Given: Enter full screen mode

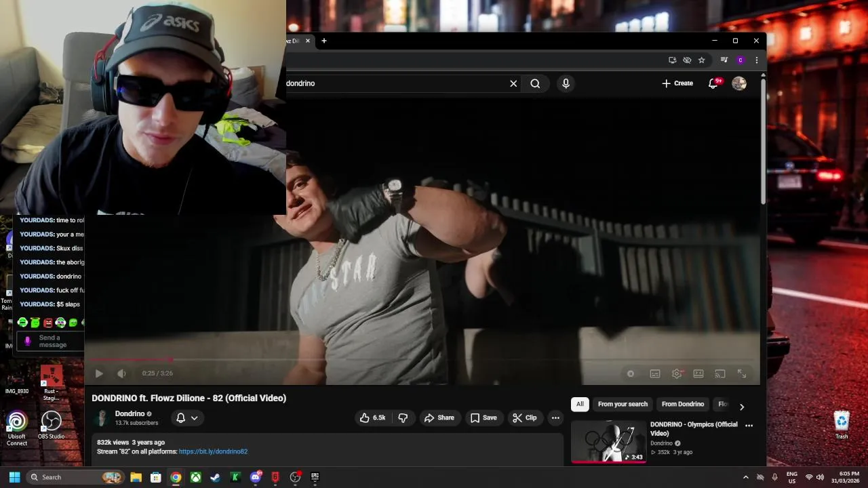Looking at the screenshot, I should click(x=742, y=373).
